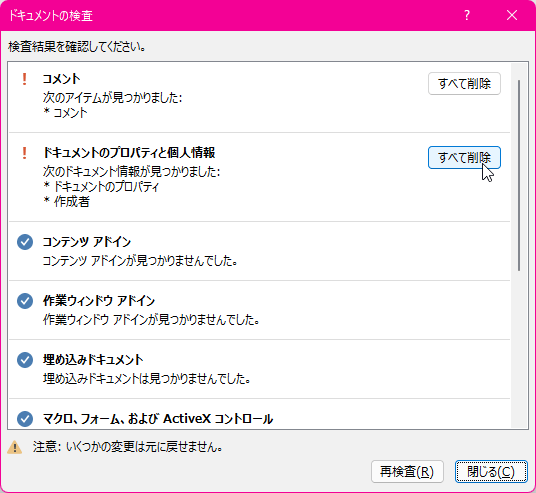Click checkmark icon beside マクロ、フォーム heading
This screenshot has height=493, width=536.
[x=25, y=419]
